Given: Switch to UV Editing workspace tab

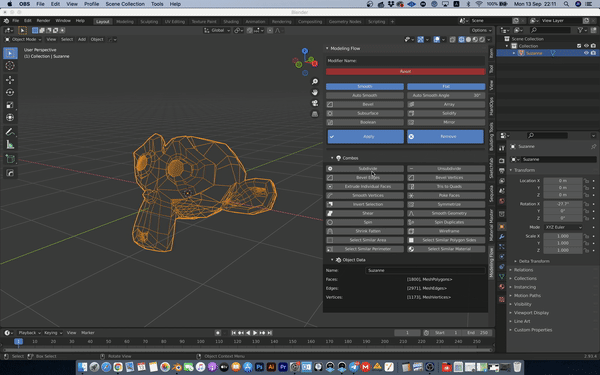Looking at the screenshot, I should click(174, 21).
